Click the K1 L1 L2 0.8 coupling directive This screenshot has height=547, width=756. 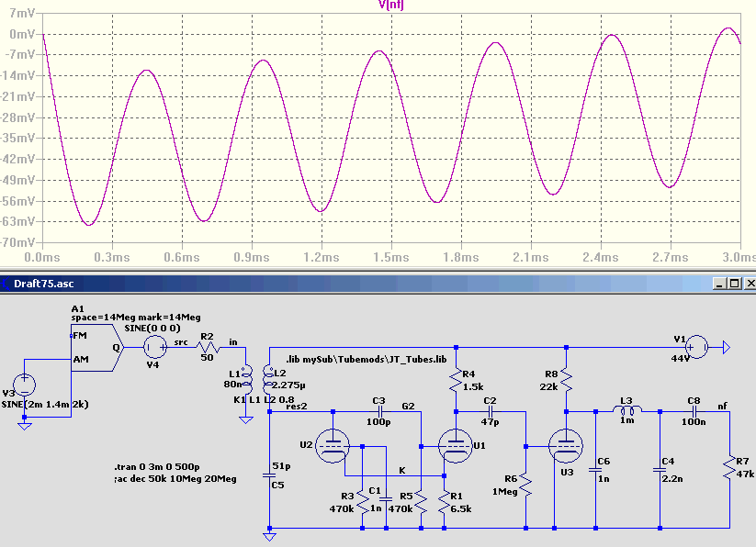[x=264, y=399]
